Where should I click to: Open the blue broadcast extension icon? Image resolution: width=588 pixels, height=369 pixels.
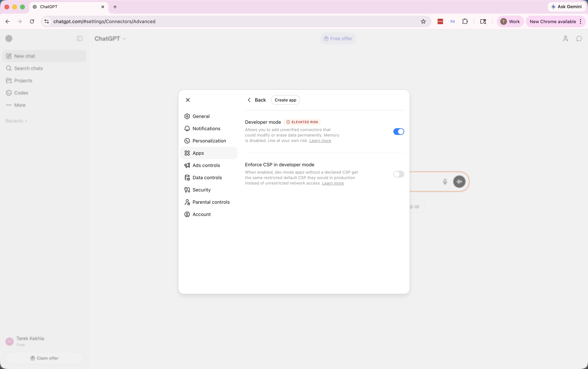[452, 21]
